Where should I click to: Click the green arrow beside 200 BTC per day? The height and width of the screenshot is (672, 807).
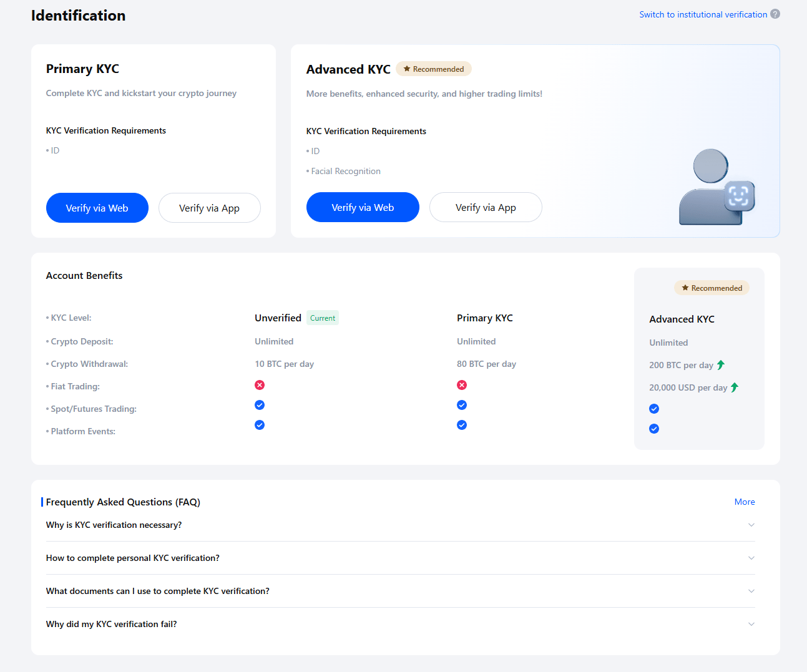(721, 364)
